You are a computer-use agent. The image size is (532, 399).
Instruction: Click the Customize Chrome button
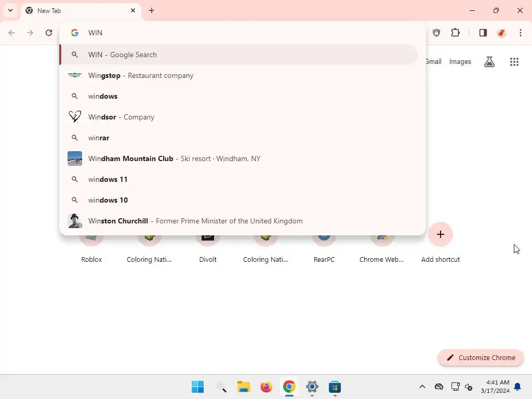click(481, 357)
